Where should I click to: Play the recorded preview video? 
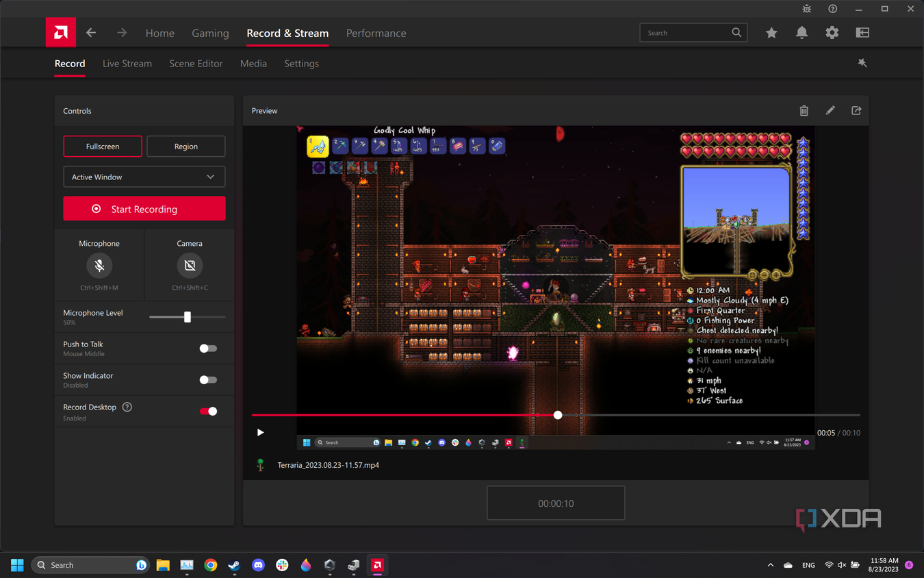pyautogui.click(x=260, y=433)
